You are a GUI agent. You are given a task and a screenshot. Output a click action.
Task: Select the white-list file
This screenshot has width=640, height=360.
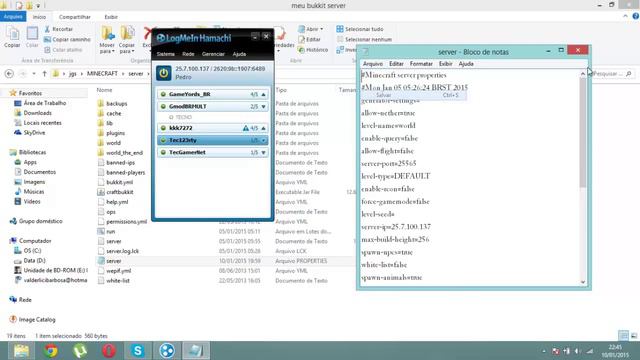pyautogui.click(x=118, y=281)
